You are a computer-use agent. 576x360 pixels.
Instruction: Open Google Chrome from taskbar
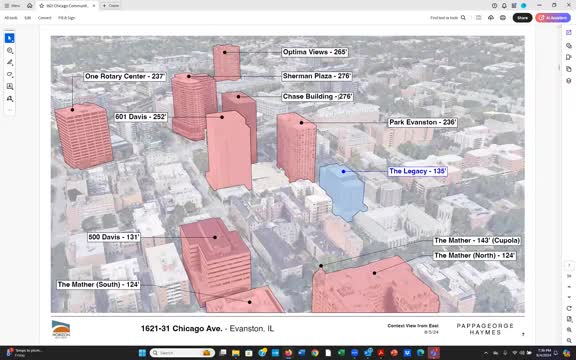click(315, 353)
